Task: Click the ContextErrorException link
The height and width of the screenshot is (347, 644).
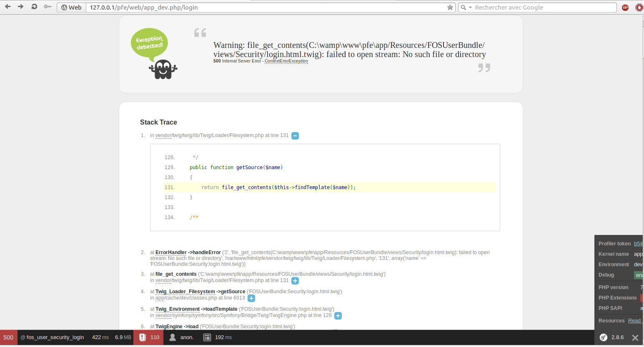Action: click(x=286, y=61)
